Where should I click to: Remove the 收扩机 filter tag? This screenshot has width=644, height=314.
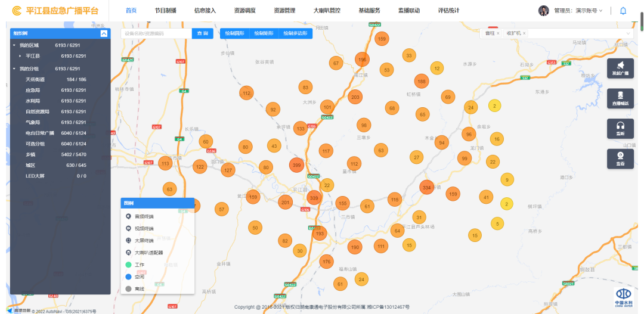(x=524, y=33)
